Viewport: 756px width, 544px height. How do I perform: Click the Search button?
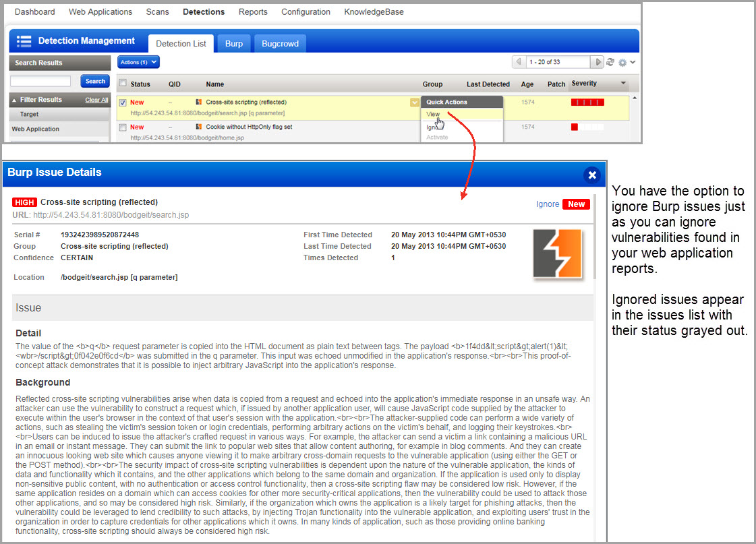pos(95,82)
